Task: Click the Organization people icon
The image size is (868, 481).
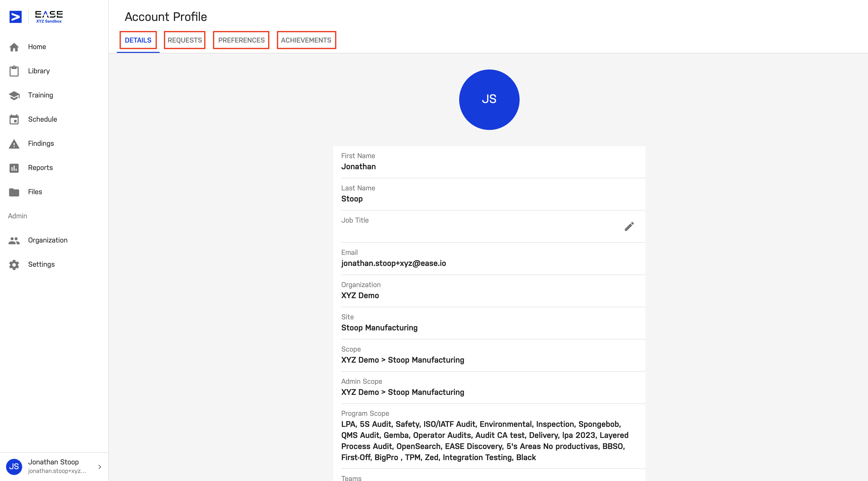Action: tap(14, 240)
